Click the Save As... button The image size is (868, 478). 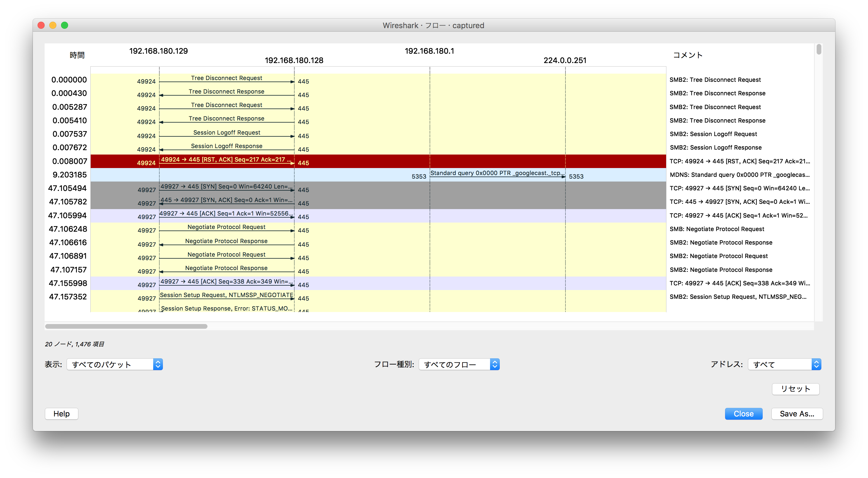coord(797,414)
